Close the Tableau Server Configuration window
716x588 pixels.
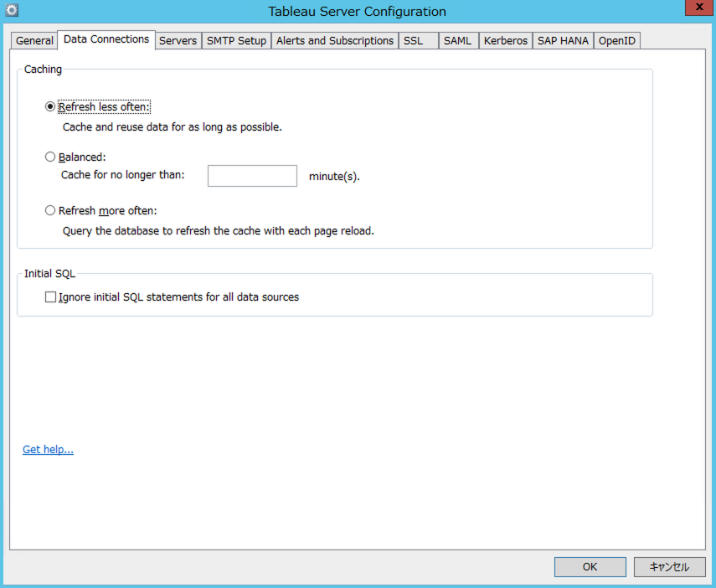click(697, 8)
